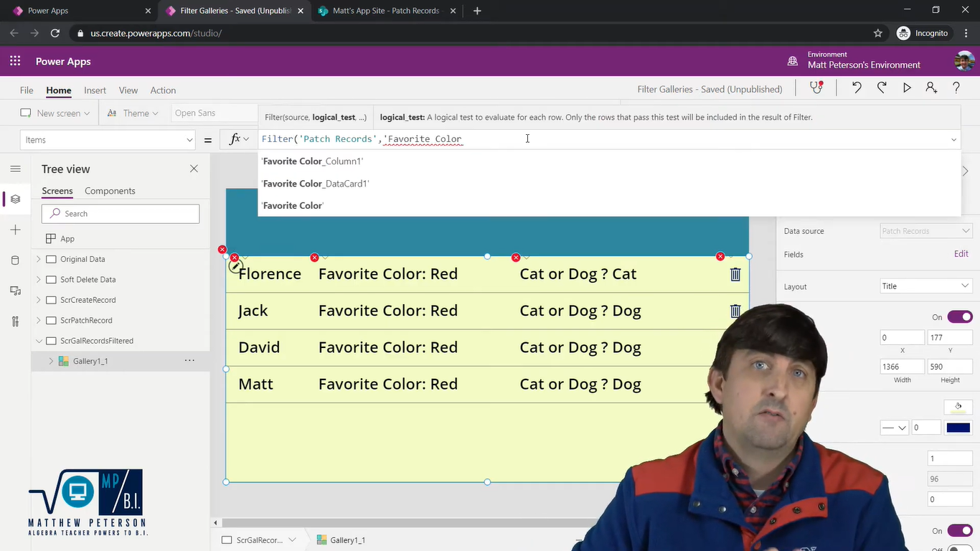Open the View ribbon tab
The width and height of the screenshot is (980, 551).
[128, 90]
